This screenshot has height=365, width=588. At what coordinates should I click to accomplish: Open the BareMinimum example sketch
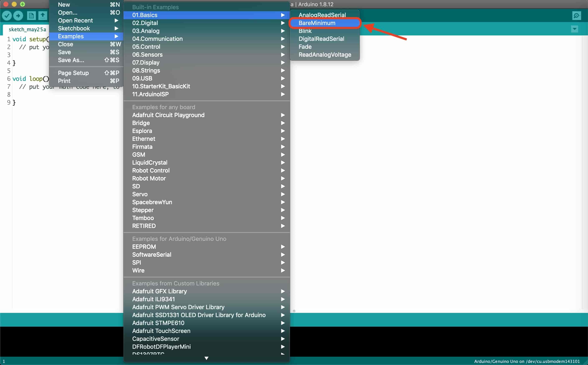coord(325,23)
